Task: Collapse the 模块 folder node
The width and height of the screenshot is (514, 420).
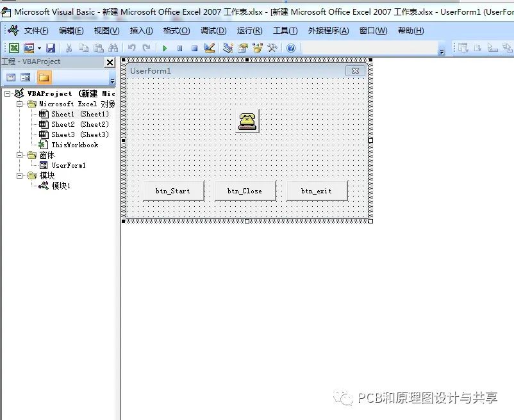Action: [x=20, y=176]
